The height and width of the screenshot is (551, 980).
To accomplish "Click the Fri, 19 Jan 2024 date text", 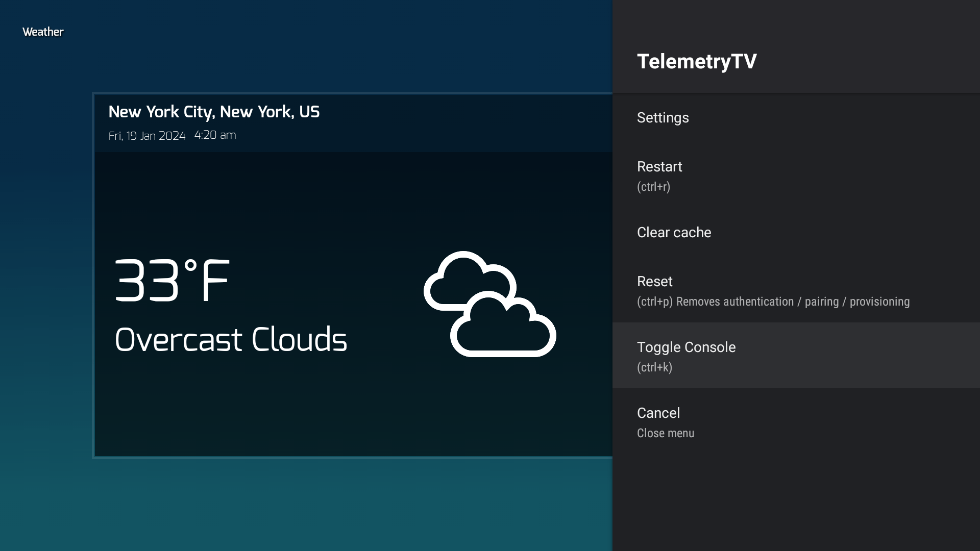I will 147,136.
